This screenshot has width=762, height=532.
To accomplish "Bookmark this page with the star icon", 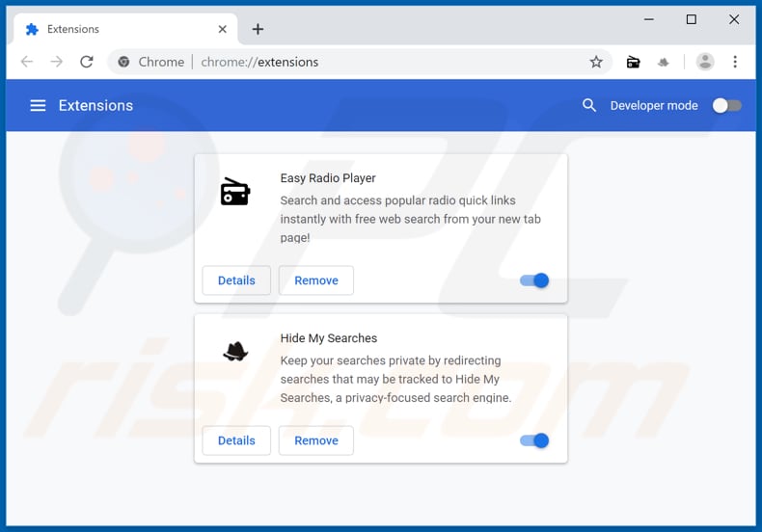I will [x=596, y=62].
